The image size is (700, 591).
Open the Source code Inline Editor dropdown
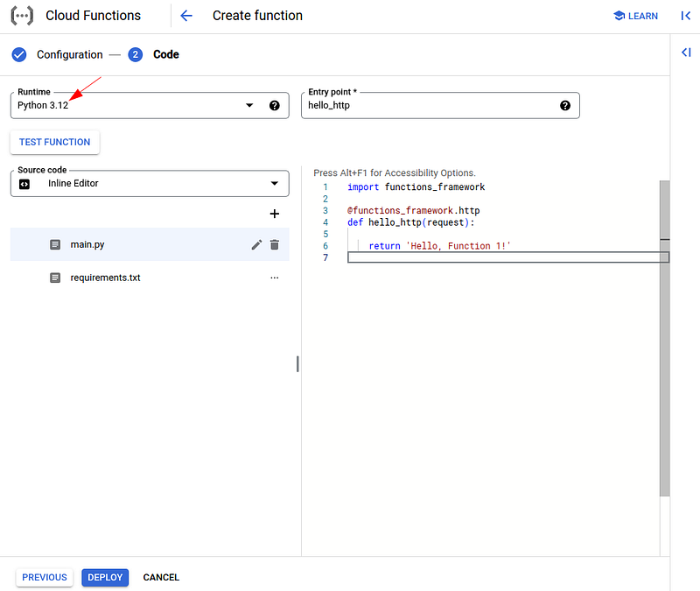[x=150, y=184]
